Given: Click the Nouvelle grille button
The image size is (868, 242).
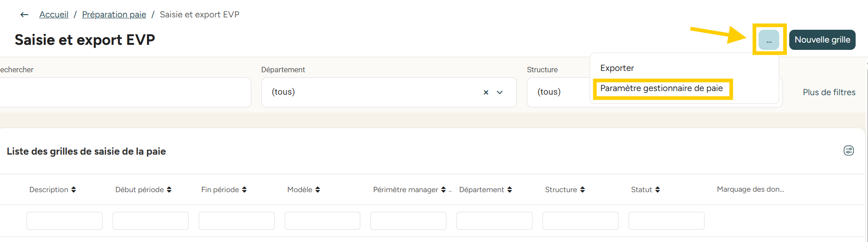Looking at the screenshot, I should click(x=822, y=40).
